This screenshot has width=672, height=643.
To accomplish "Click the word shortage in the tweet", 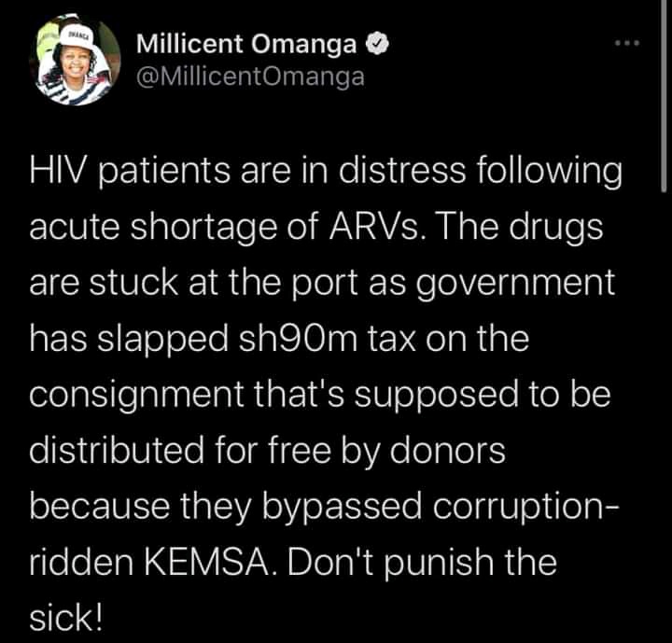I will pyautogui.click(x=204, y=228).
